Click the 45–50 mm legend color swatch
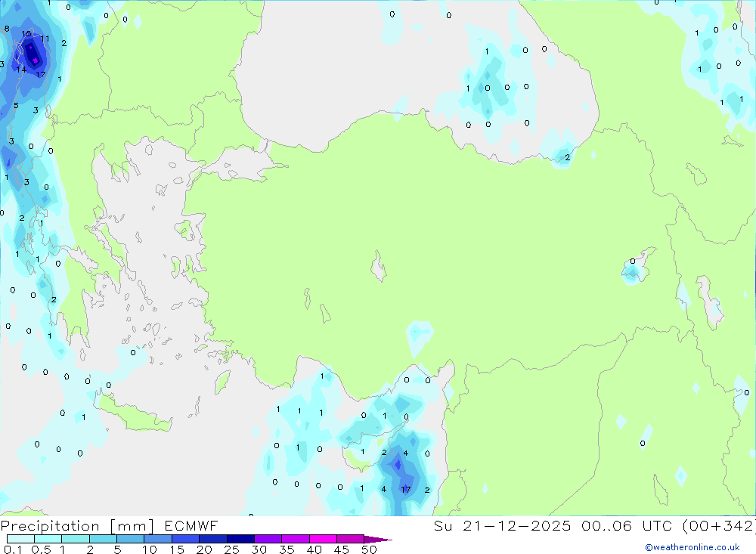 [350, 539]
